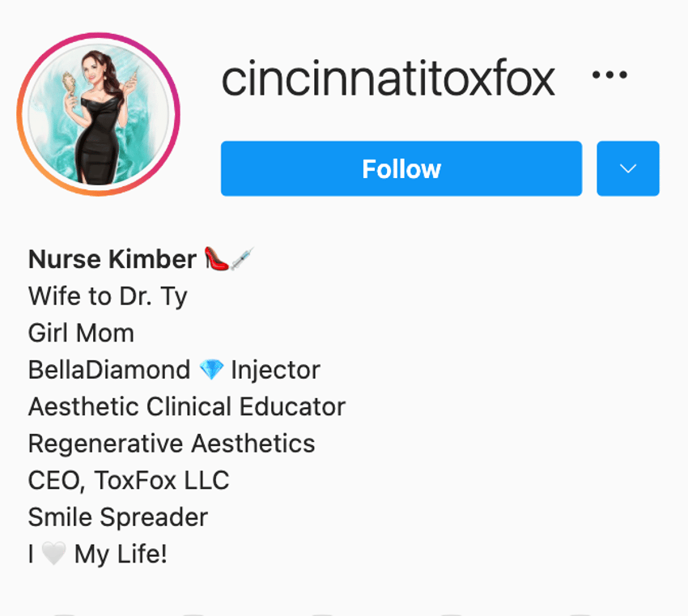
Task: Click the red high heel emoji
Action: (215, 259)
